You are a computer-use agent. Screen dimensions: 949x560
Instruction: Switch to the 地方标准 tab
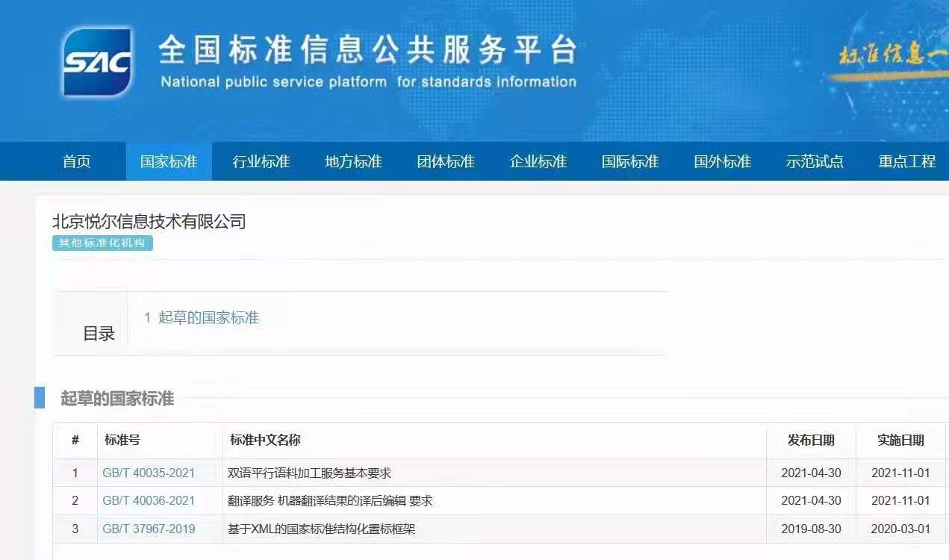pos(352,161)
